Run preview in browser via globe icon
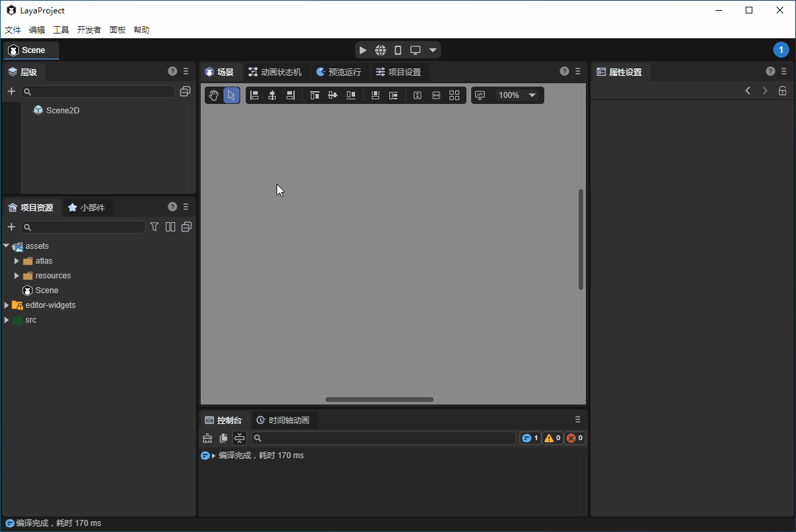Image resolution: width=796 pixels, height=532 pixels. tap(381, 50)
